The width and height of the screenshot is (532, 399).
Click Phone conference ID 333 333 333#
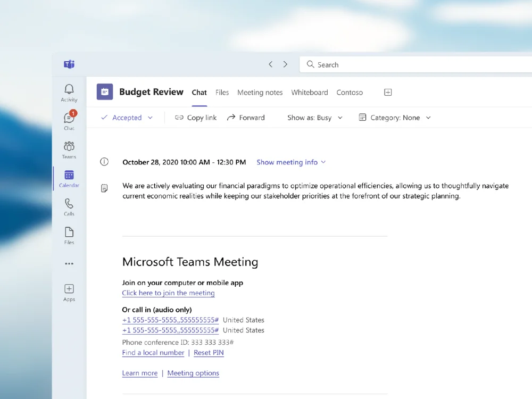point(178,342)
